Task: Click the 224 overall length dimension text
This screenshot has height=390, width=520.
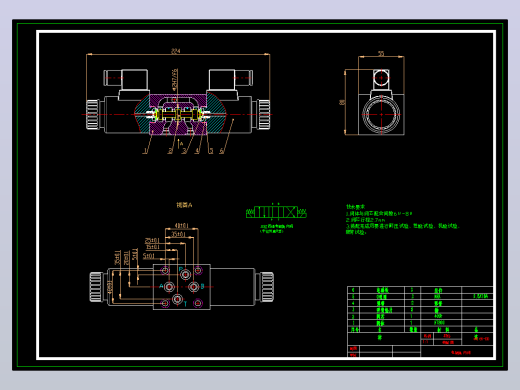Action: (175, 51)
